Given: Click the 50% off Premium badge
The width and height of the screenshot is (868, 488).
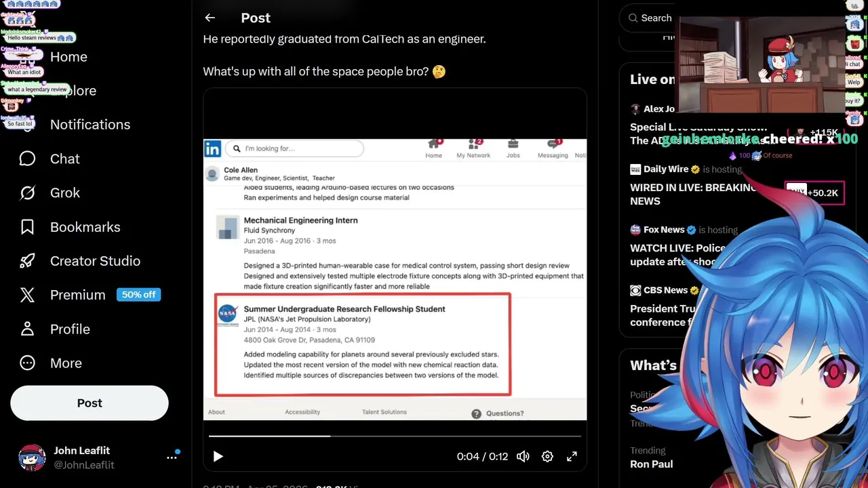Looking at the screenshot, I should (x=138, y=295).
